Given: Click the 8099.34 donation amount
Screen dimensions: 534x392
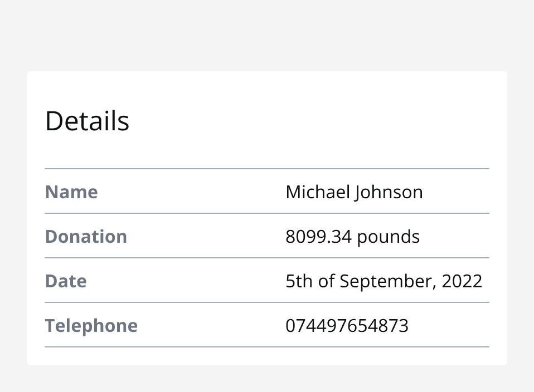Looking at the screenshot, I should (318, 237).
